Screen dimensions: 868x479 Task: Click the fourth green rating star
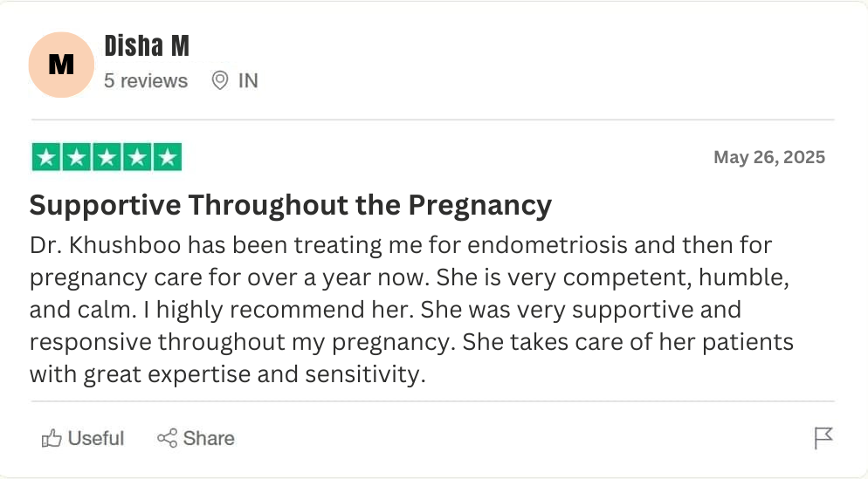click(x=137, y=158)
